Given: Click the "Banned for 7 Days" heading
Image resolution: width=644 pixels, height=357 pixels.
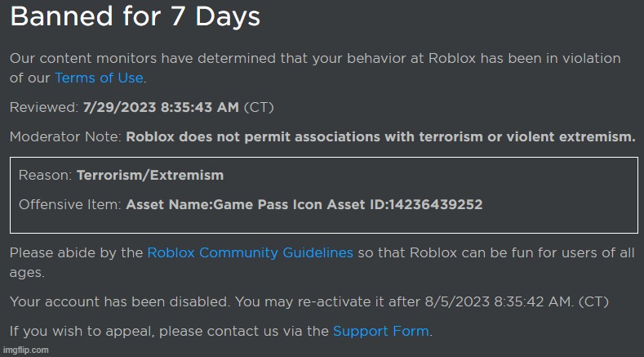Looking at the screenshot, I should point(135,18).
